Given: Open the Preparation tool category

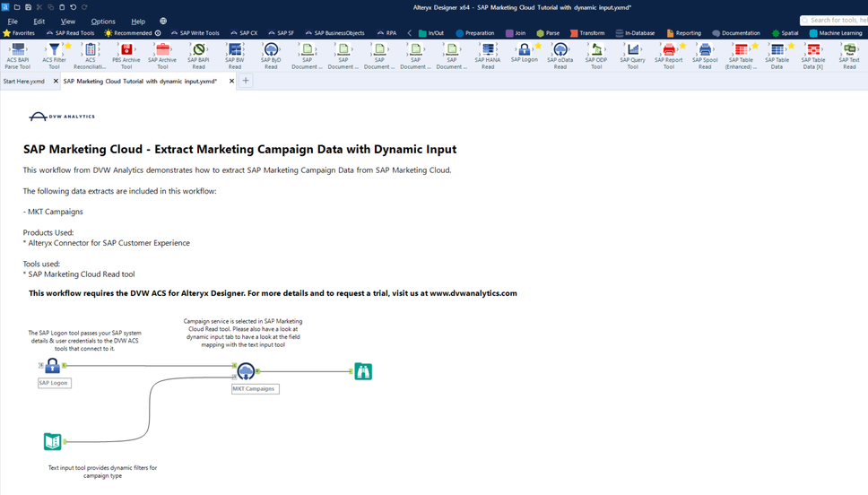Looking at the screenshot, I should coord(475,33).
